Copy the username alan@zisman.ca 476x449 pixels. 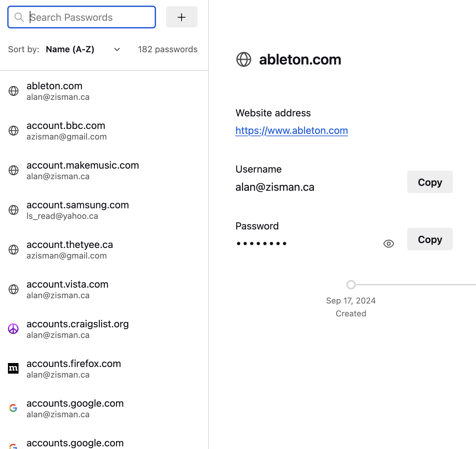pyautogui.click(x=430, y=182)
